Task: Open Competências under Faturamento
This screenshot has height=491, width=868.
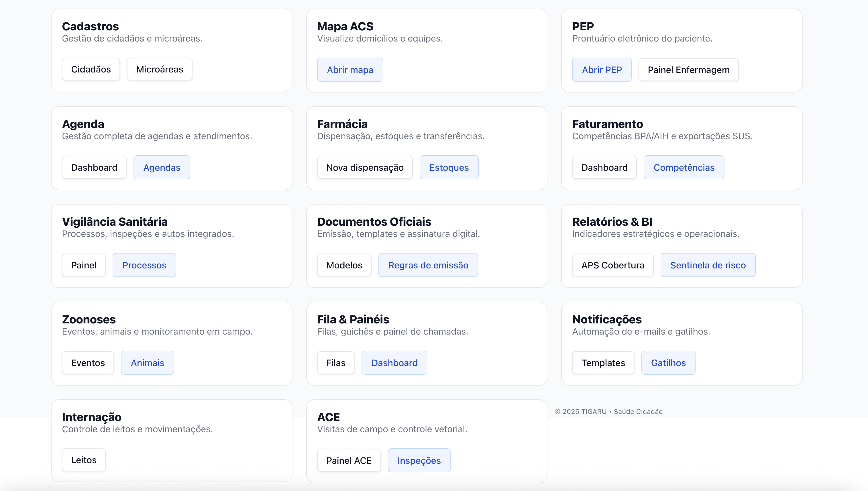Action: pyautogui.click(x=684, y=168)
